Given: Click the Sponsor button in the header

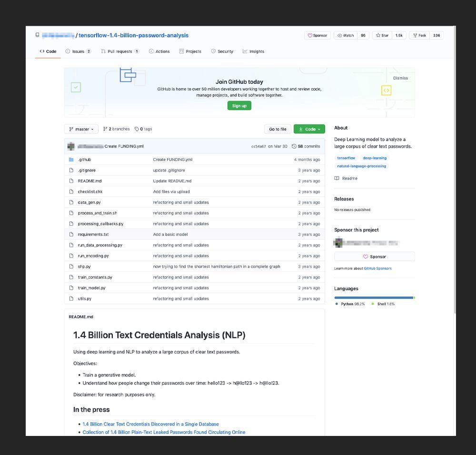Looking at the screenshot, I should (317, 35).
